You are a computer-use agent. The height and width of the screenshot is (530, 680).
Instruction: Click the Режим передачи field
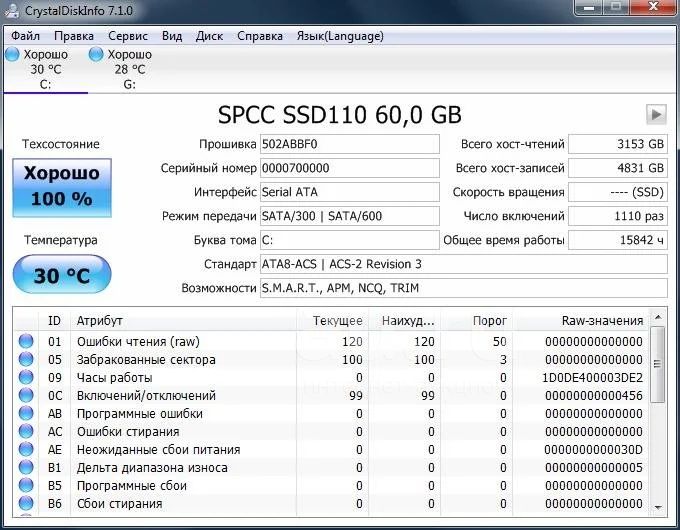click(350, 216)
